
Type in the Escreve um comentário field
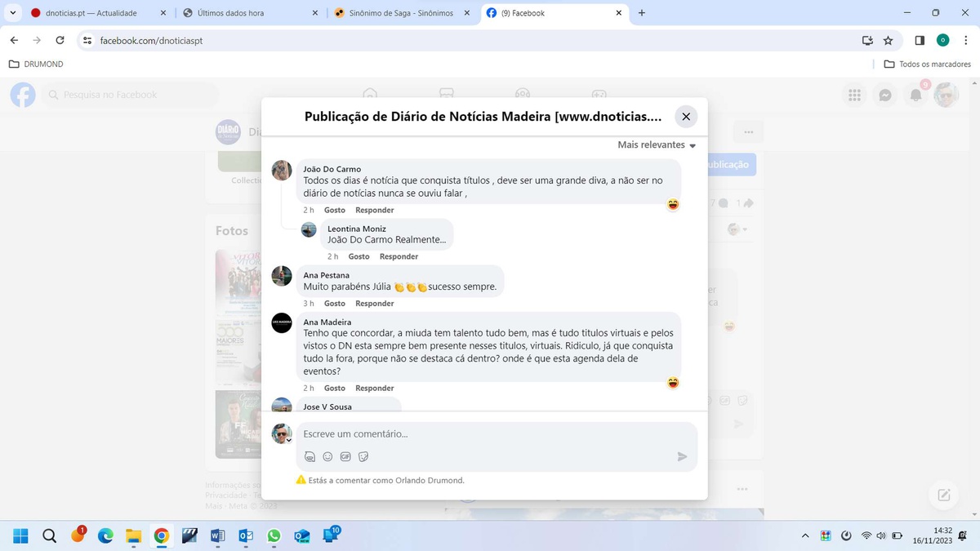click(x=490, y=434)
